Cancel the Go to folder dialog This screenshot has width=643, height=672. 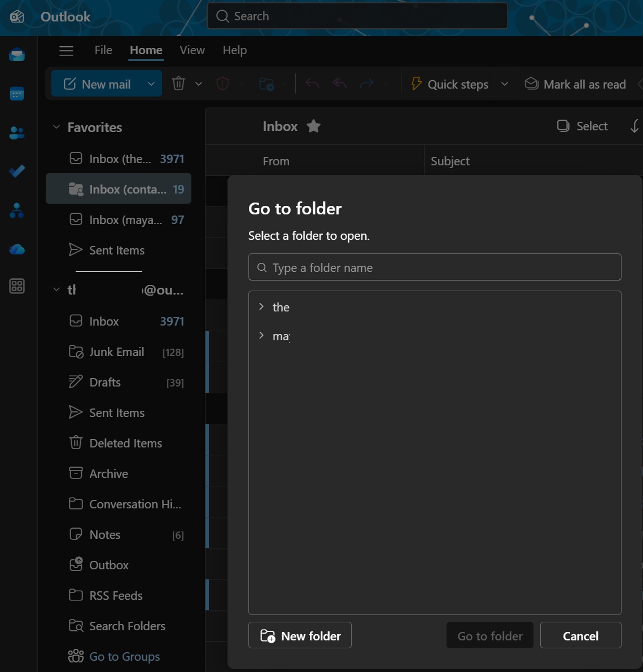(x=580, y=635)
